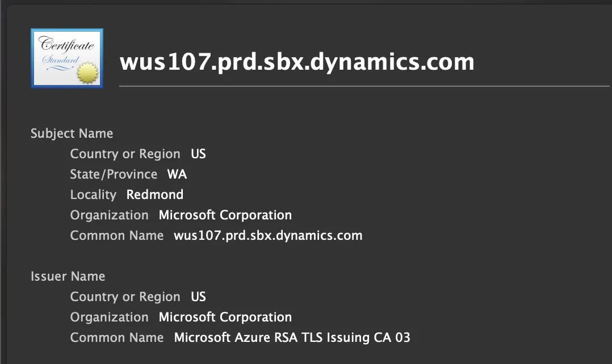Select Locality value Redmond

pyautogui.click(x=155, y=194)
